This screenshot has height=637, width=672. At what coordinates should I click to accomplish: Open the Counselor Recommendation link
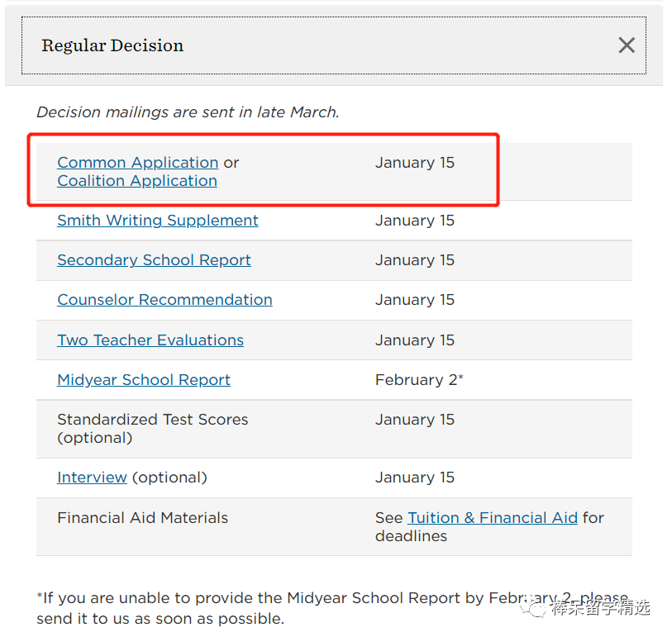(164, 300)
